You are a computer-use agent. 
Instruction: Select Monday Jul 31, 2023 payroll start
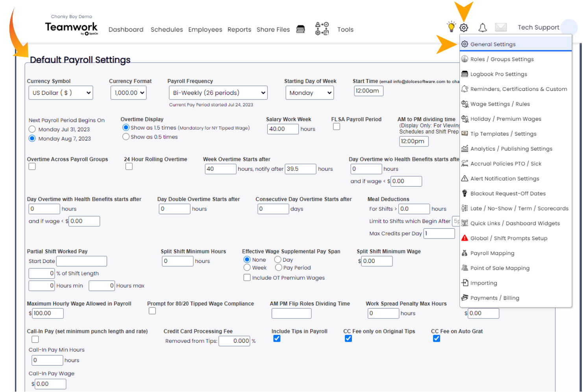pyautogui.click(x=32, y=129)
